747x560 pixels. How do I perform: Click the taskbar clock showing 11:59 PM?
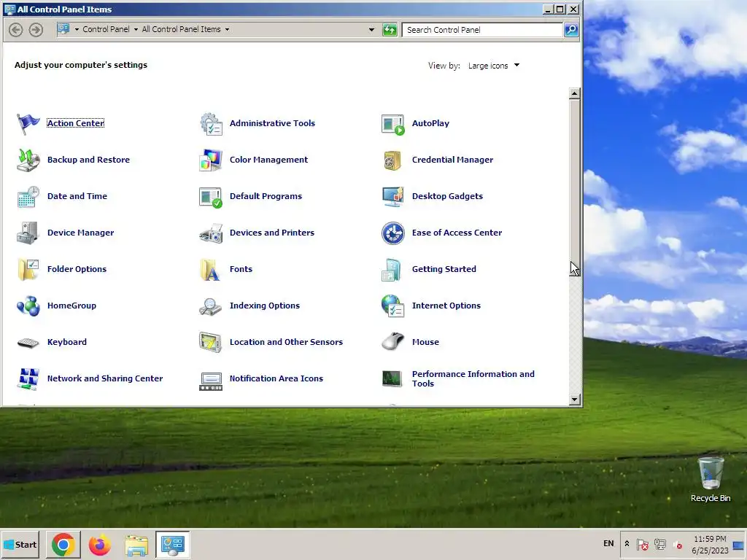710,545
